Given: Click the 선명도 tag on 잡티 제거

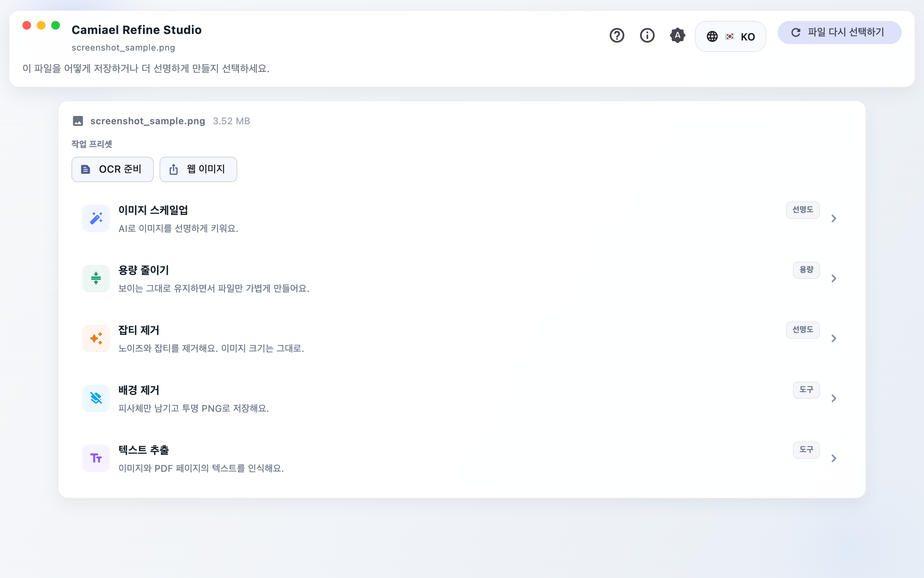Looking at the screenshot, I should point(803,330).
